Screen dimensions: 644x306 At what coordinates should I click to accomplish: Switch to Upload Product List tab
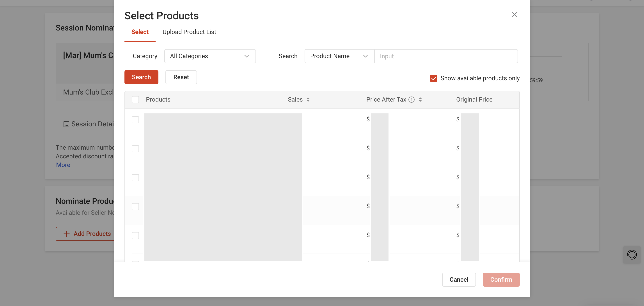(x=189, y=32)
